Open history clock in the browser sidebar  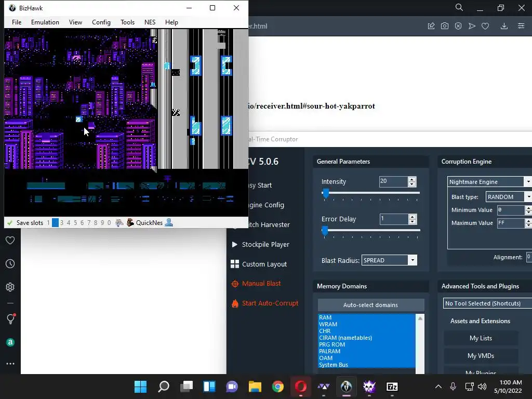pyautogui.click(x=10, y=263)
